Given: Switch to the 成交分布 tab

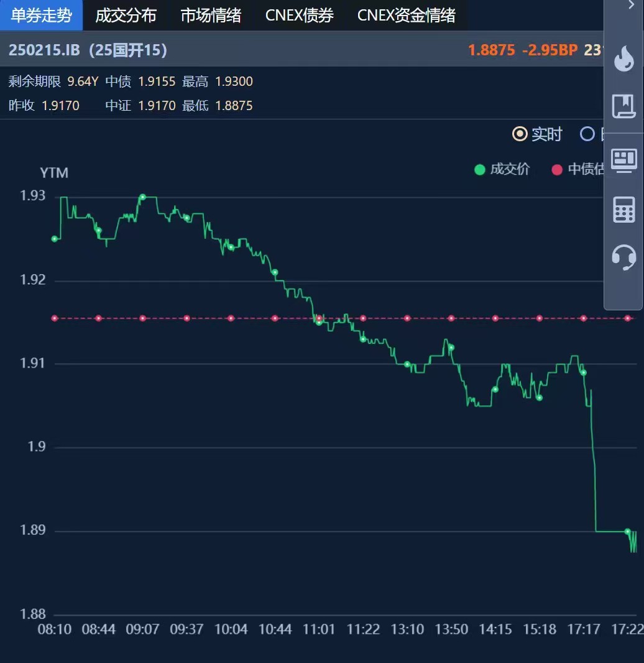Looking at the screenshot, I should click(126, 16).
